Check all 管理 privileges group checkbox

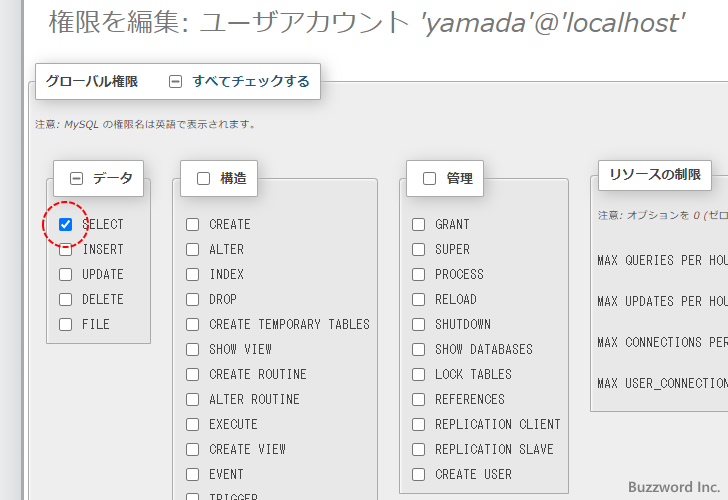430,179
